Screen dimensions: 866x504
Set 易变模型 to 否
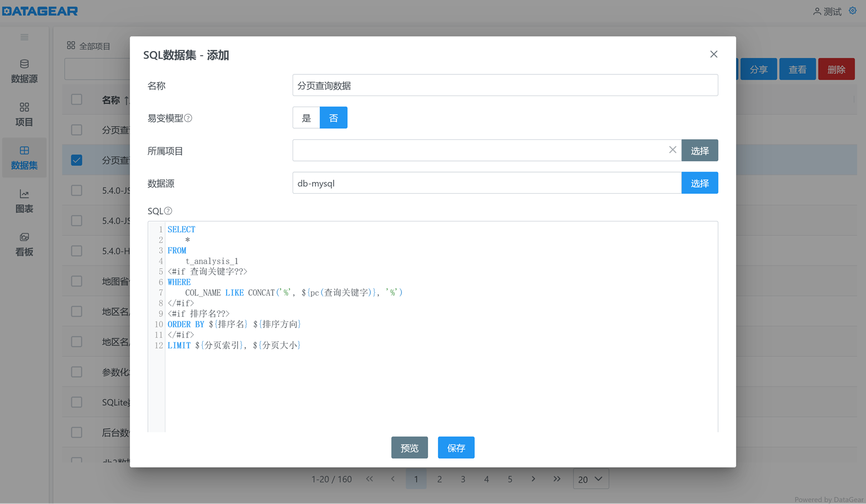[334, 118]
